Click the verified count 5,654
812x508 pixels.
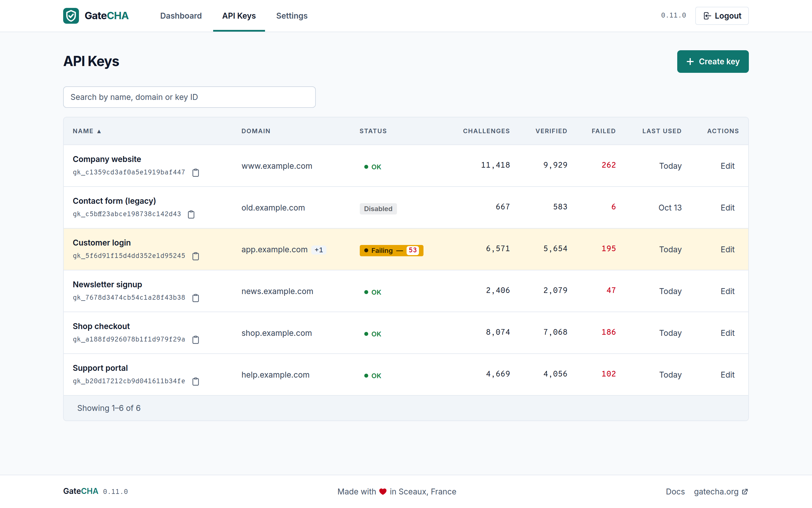click(555, 249)
